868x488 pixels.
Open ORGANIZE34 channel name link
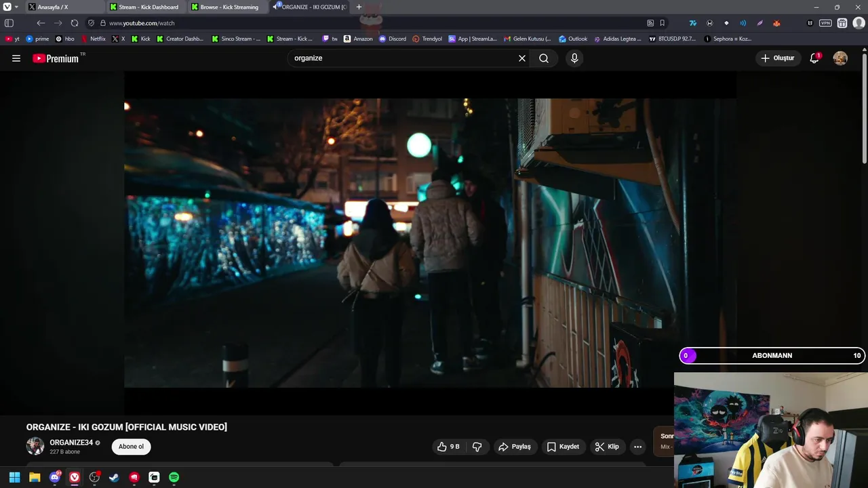pyautogui.click(x=71, y=443)
